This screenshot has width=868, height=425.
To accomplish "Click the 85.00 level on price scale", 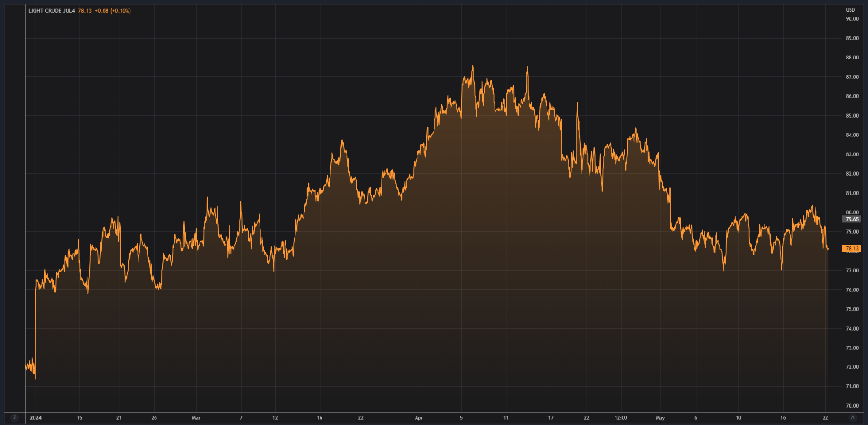I will click(852, 116).
